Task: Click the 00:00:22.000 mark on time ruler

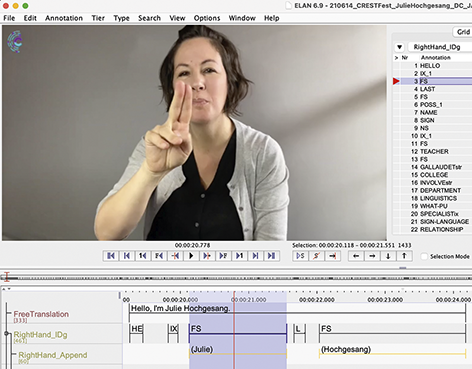Action: [317, 300]
